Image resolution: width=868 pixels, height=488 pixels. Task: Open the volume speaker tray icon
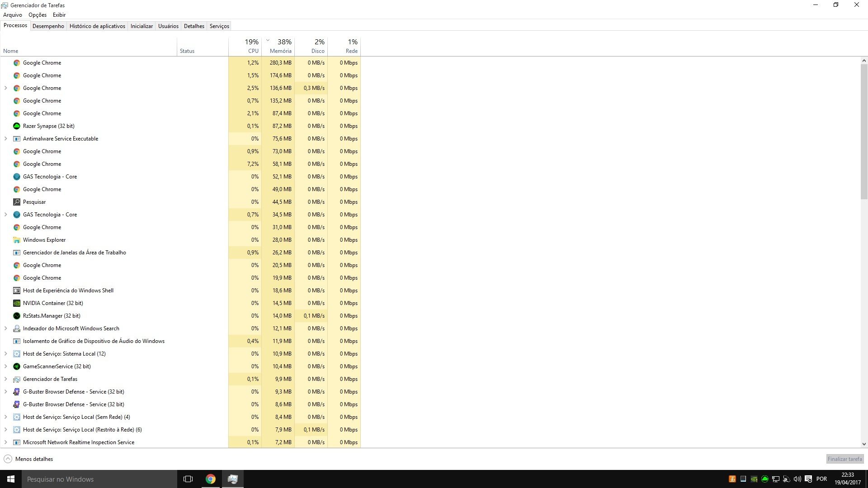[x=797, y=479]
